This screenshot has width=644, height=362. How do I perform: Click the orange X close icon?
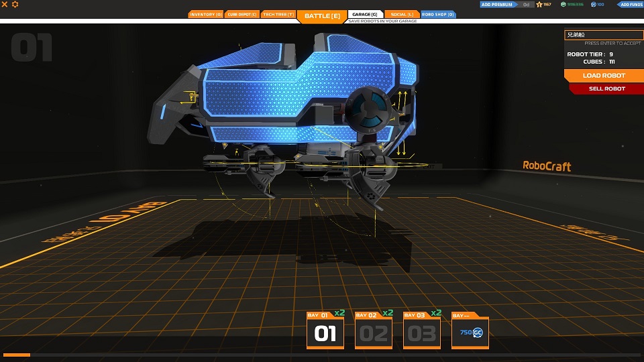(5, 4)
